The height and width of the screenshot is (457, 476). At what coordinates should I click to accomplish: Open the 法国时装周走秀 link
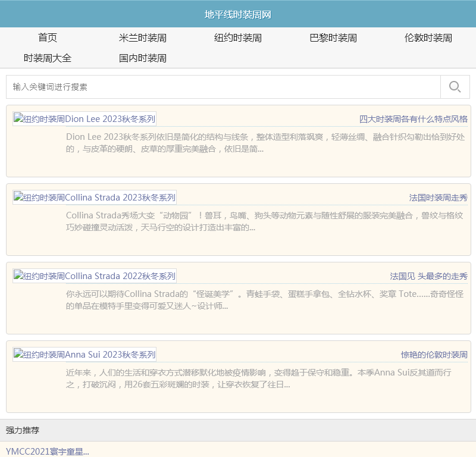point(438,198)
